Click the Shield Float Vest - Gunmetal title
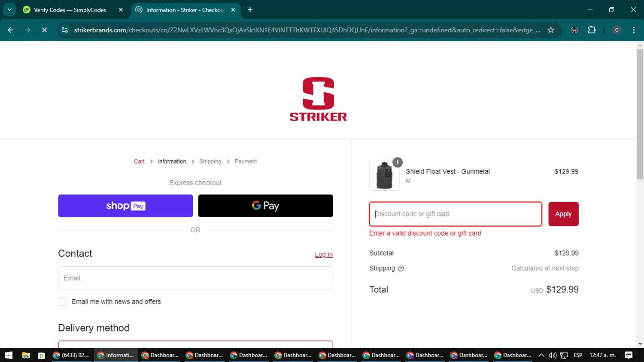This screenshot has width=644, height=362. tap(448, 171)
